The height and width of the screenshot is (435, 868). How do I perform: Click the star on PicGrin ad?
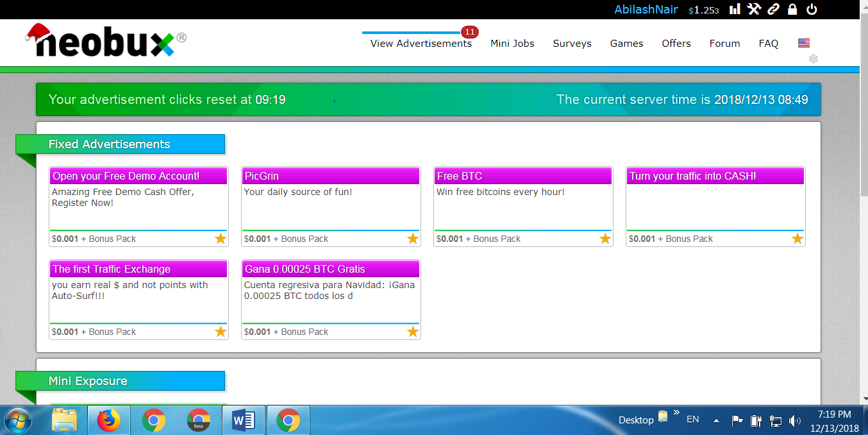[413, 239]
